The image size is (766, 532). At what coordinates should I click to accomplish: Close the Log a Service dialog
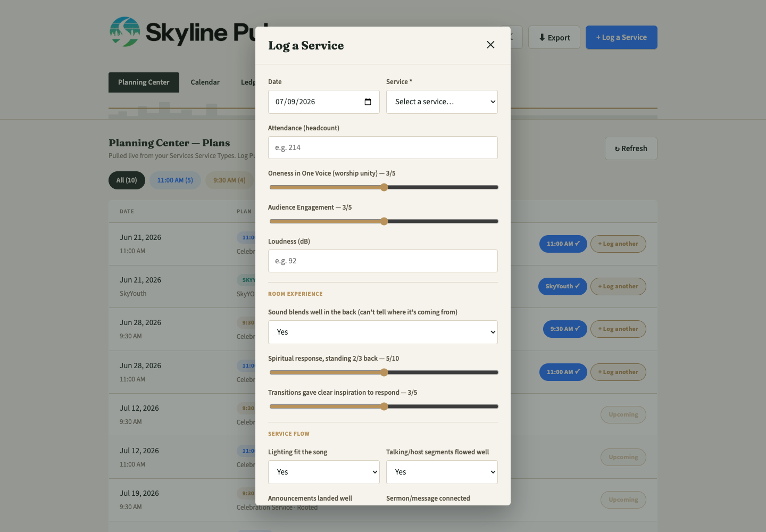(x=490, y=45)
